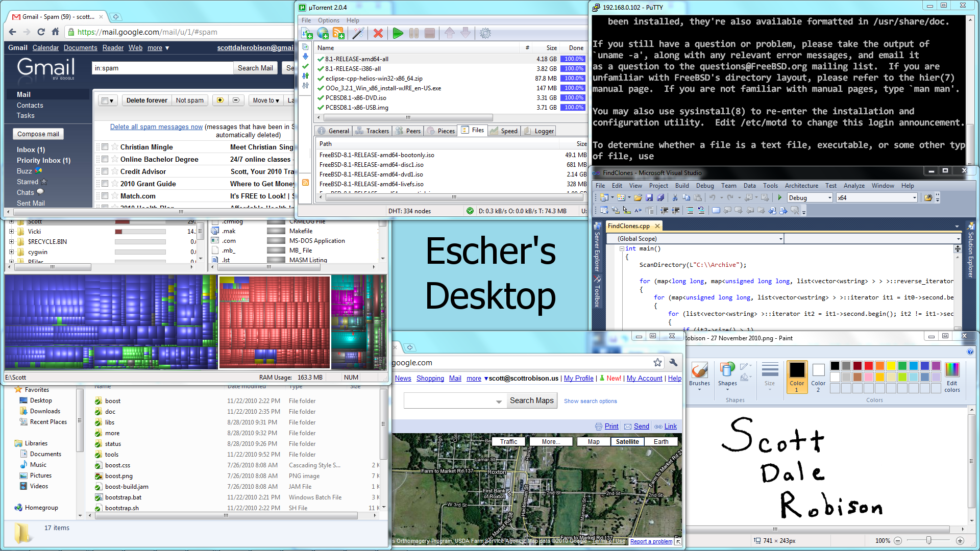Click Paint zoom slider handle
Image resolution: width=980 pixels, height=551 pixels.
click(928, 540)
